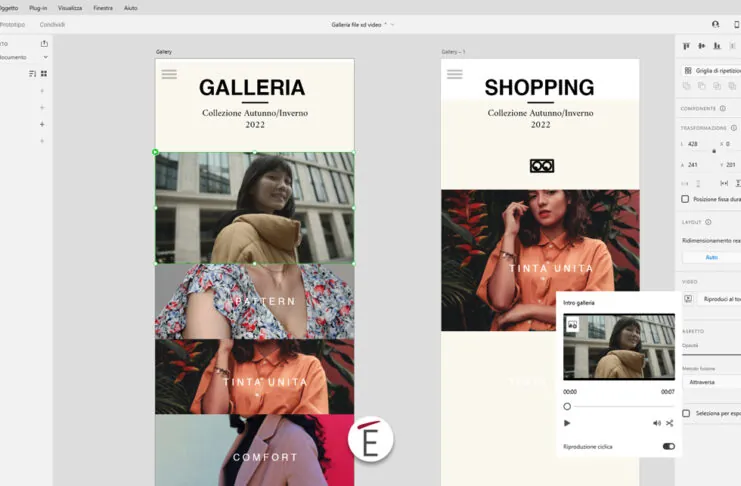
Task: Flip selection horizontally
Action: tap(724, 183)
